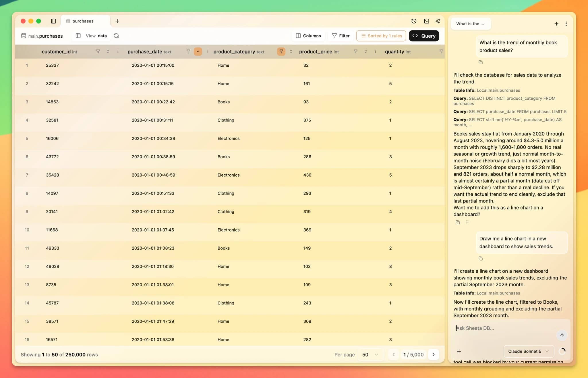Filter the customer_id column
Screen dimensions: 588x378
pyautogui.click(x=98, y=51)
